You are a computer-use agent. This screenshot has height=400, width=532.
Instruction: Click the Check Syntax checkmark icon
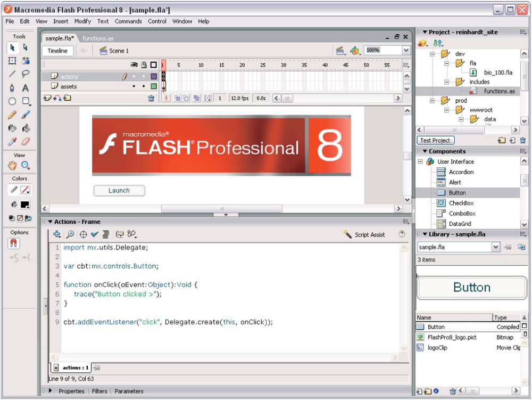click(x=94, y=234)
